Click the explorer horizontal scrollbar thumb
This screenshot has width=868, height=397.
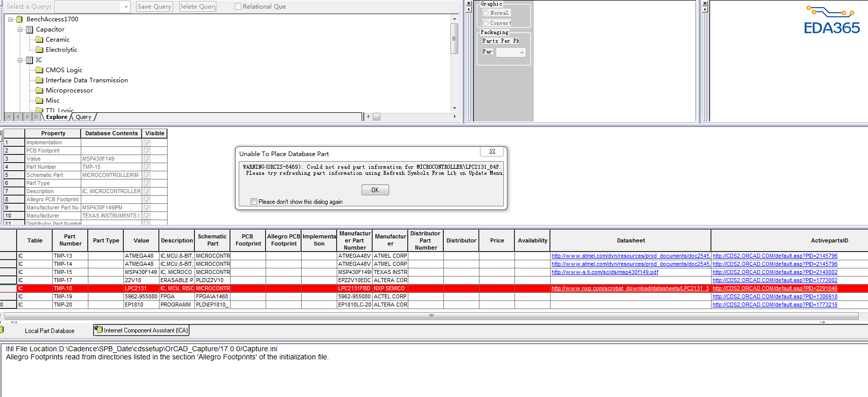(376, 117)
